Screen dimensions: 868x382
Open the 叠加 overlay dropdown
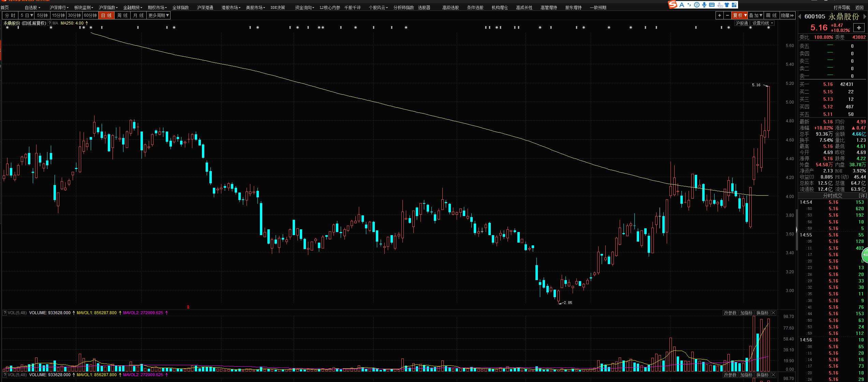756,15
